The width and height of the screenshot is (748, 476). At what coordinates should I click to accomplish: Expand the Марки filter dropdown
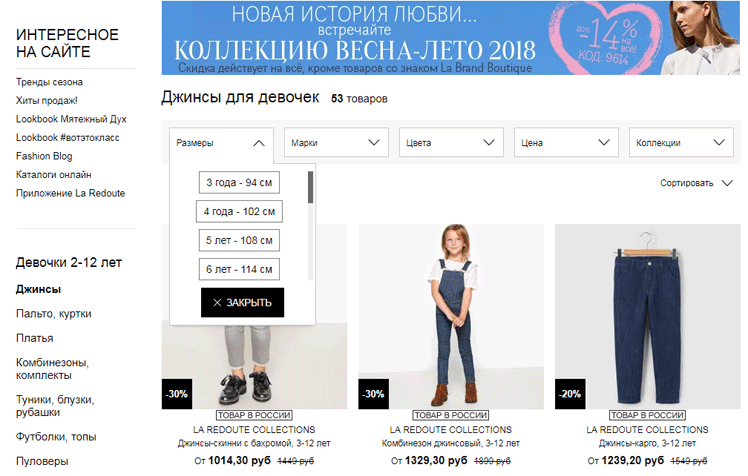point(336,143)
